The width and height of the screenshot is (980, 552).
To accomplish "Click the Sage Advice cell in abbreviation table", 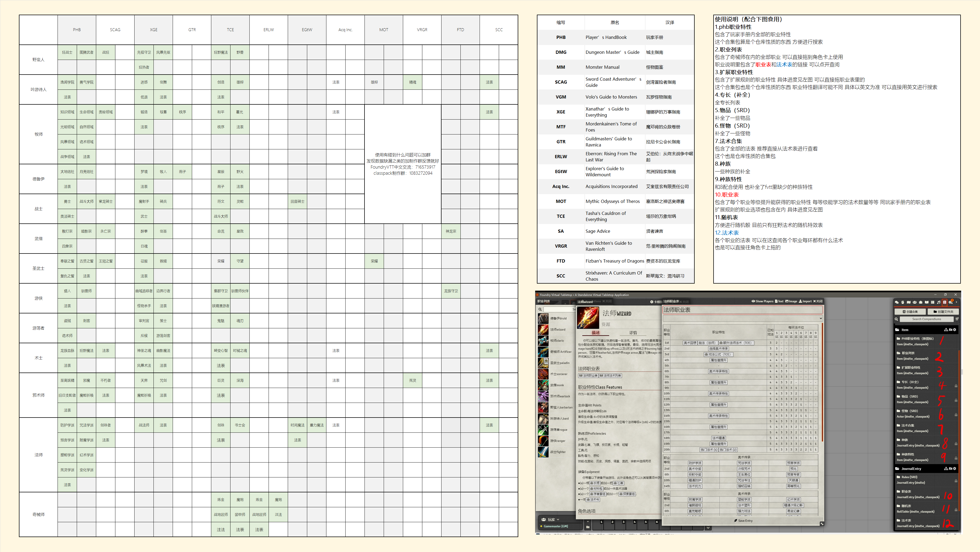I will click(615, 231).
